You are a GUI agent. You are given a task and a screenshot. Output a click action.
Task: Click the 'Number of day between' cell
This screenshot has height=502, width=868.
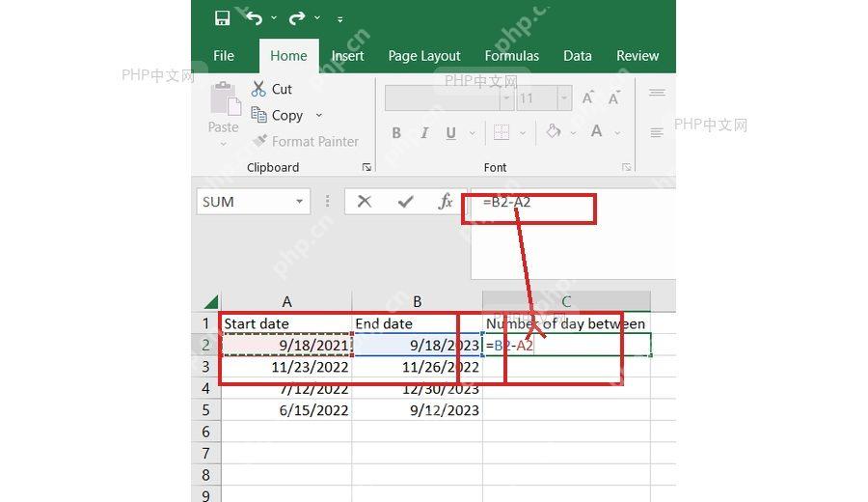click(566, 323)
